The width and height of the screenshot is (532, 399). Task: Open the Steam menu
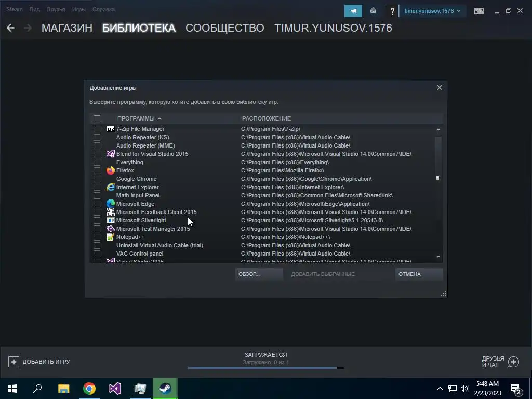pyautogui.click(x=14, y=9)
